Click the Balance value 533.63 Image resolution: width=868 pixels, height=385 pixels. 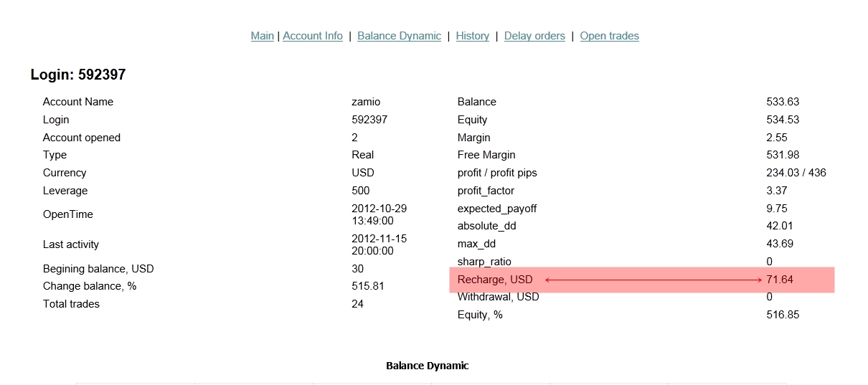click(782, 102)
